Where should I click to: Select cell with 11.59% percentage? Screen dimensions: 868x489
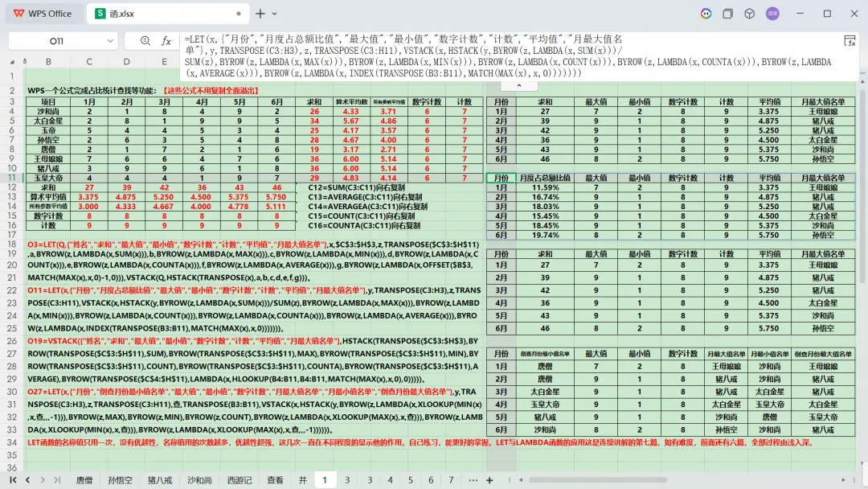click(545, 187)
